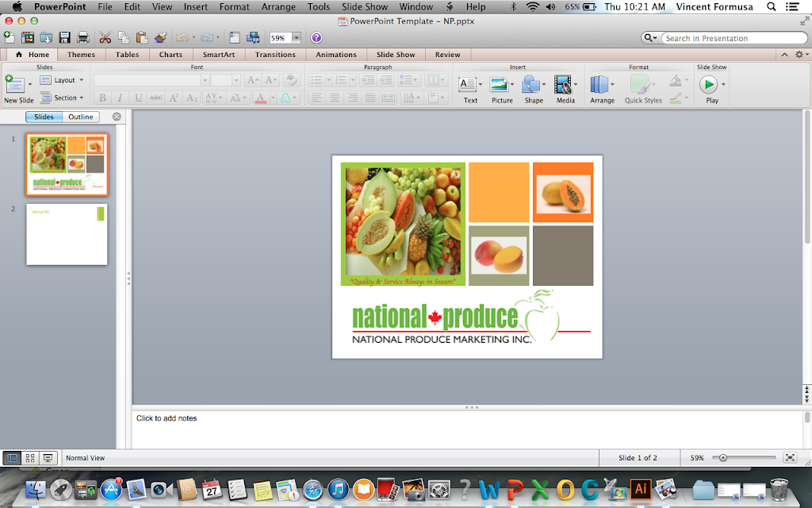This screenshot has height=508, width=812.
Task: Open the ribbon settings gear menu
Action: tap(801, 55)
